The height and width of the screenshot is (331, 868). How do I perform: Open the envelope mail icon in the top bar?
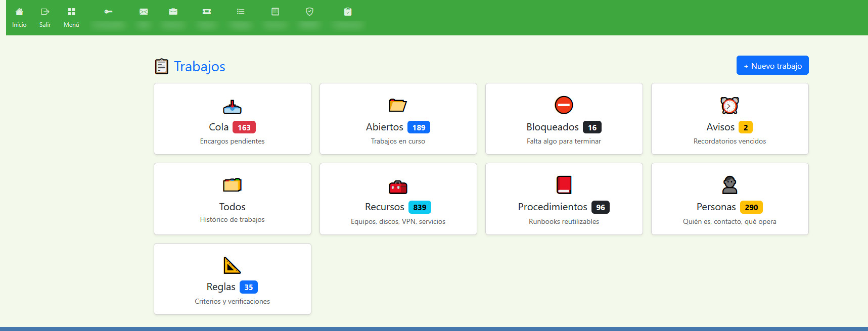coord(144,12)
